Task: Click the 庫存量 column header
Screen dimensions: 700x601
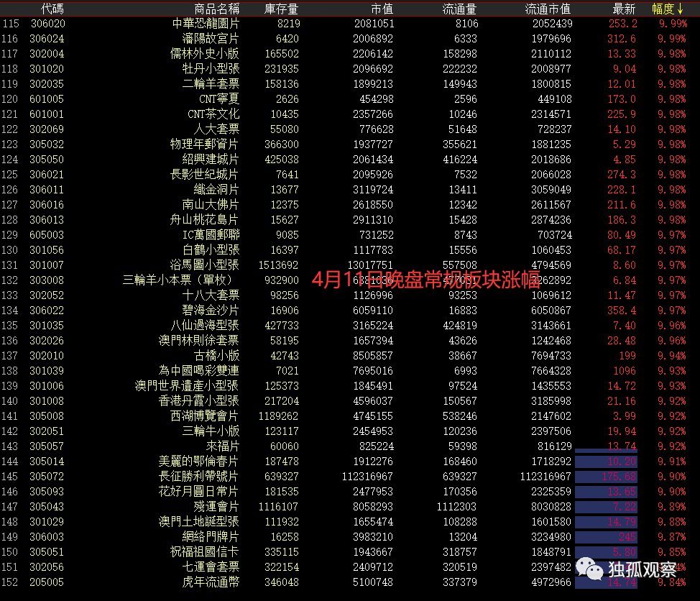Action: [281, 9]
